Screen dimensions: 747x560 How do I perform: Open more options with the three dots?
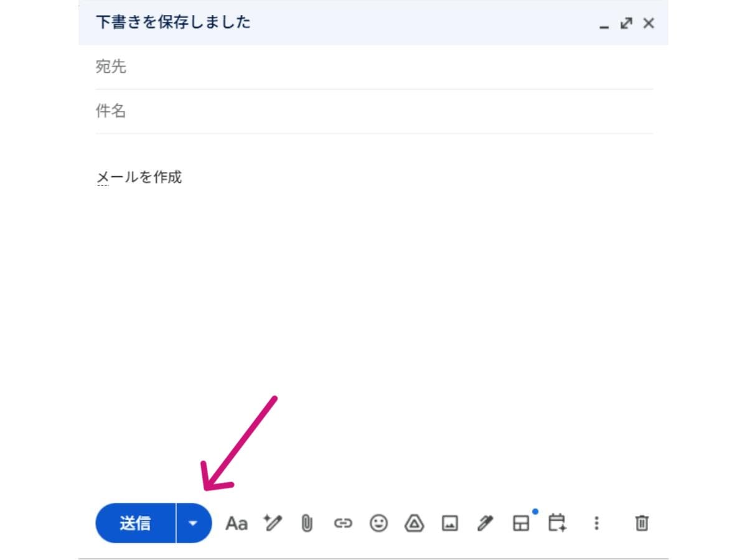coord(596,523)
